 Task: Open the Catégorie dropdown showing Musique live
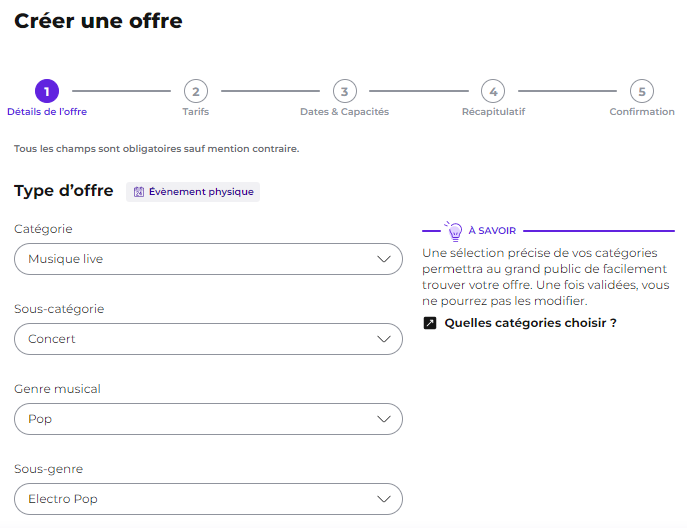[208, 259]
